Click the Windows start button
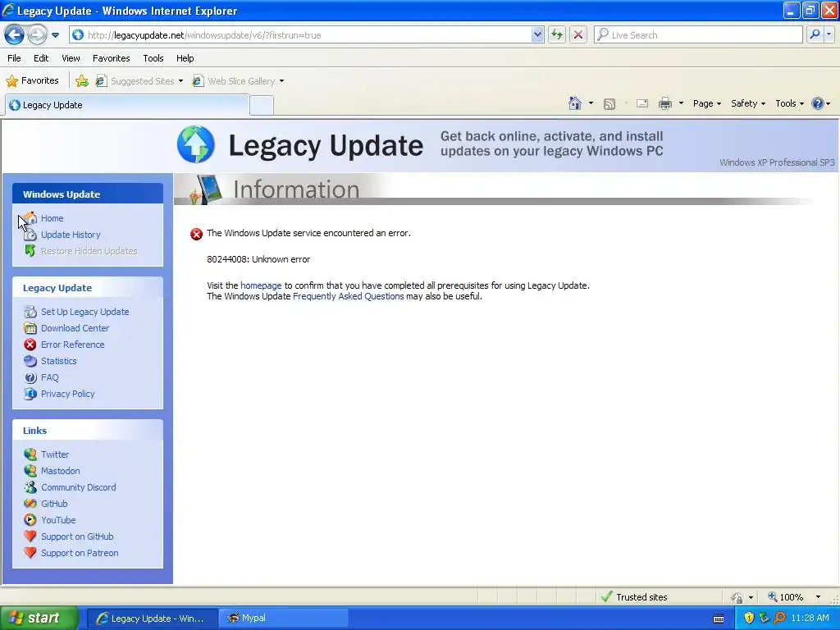This screenshot has width=840, height=630. [39, 618]
